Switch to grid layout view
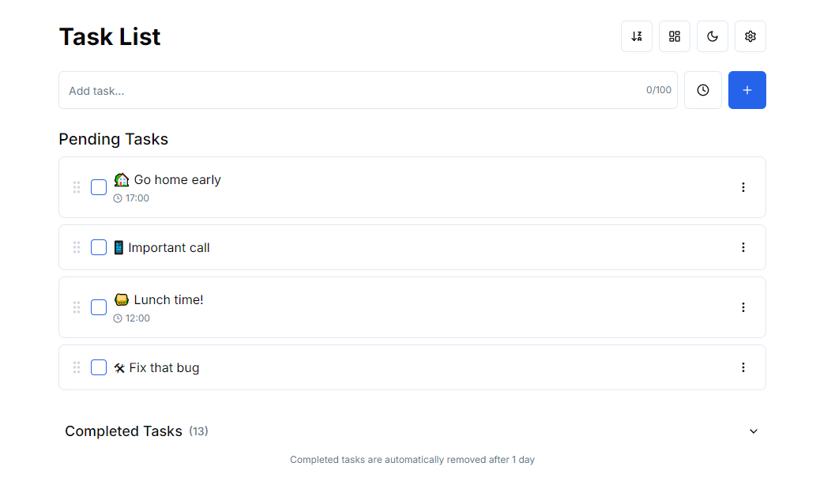Image resolution: width=835 pixels, height=504 pixels. pos(675,36)
